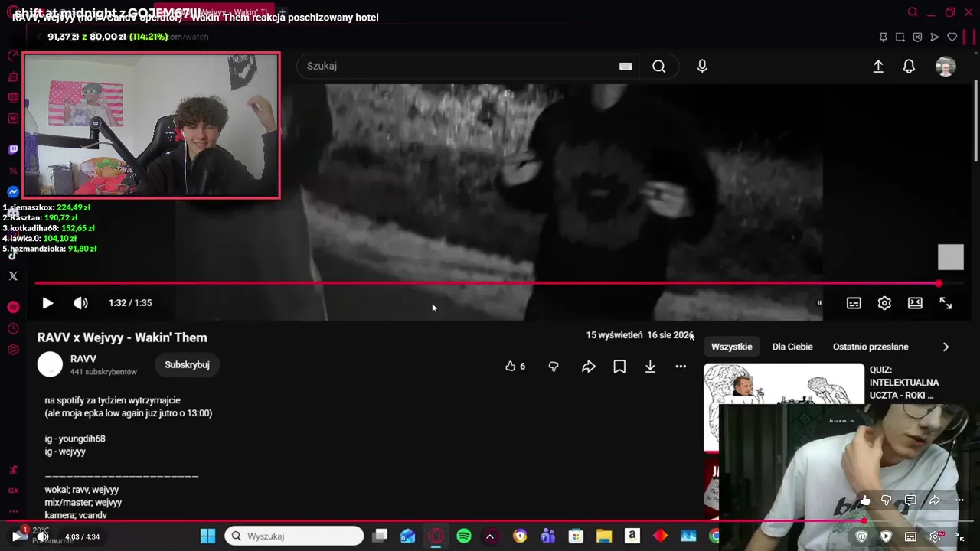Like the RAVV x Wejvyy video
The width and height of the screenshot is (980, 551).
pyautogui.click(x=515, y=367)
